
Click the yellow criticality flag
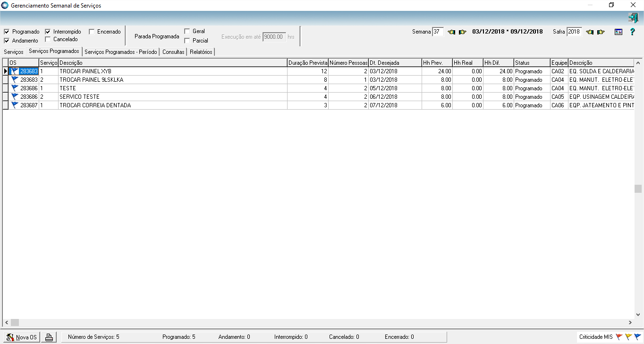click(628, 337)
